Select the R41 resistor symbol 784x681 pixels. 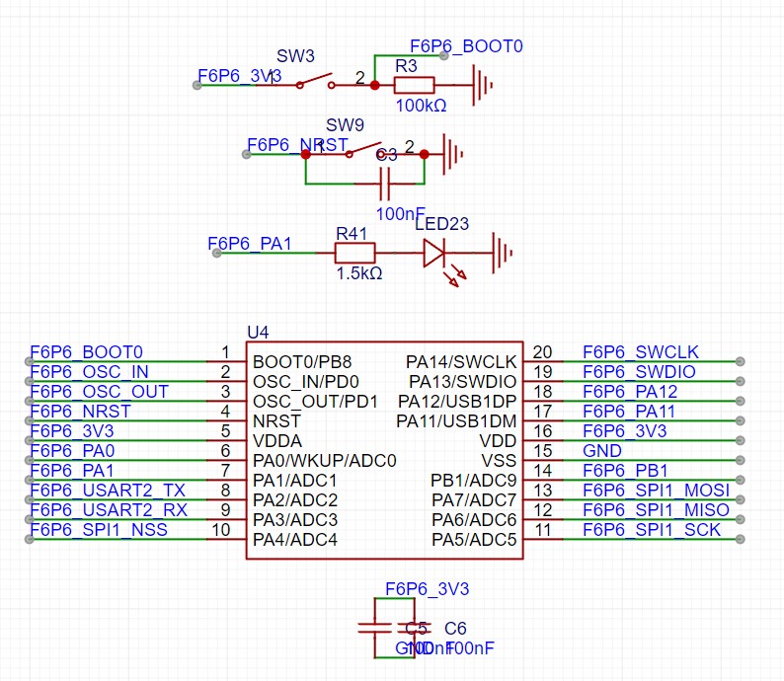pos(355,253)
